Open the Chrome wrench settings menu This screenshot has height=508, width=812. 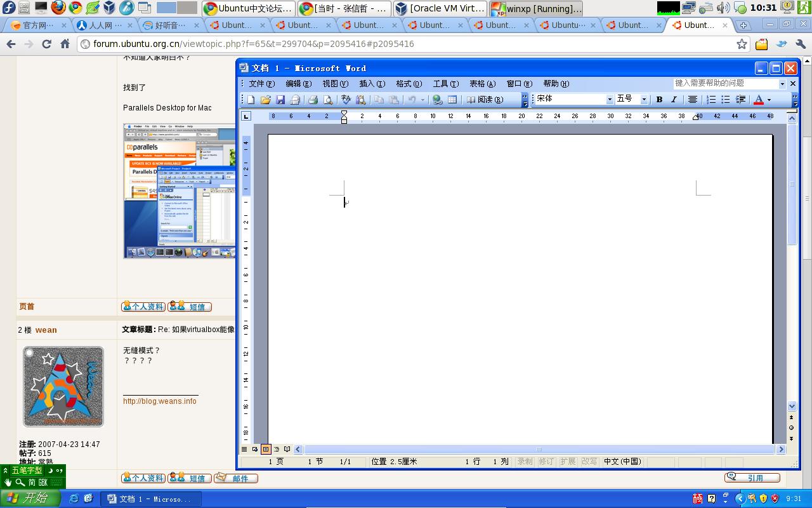pos(800,44)
